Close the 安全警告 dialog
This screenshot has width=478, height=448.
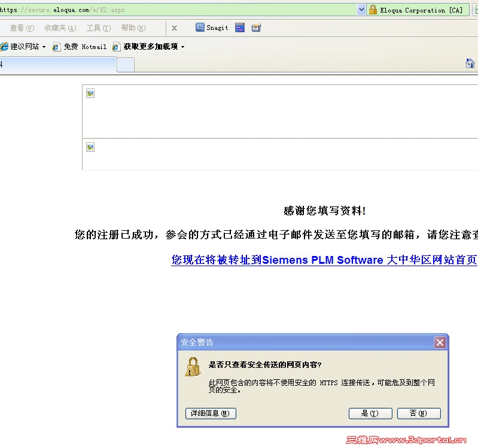click(x=440, y=342)
